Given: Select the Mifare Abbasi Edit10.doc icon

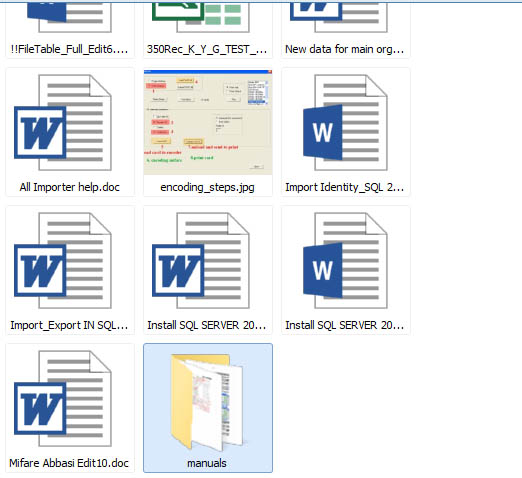Looking at the screenshot, I should coord(63,399).
